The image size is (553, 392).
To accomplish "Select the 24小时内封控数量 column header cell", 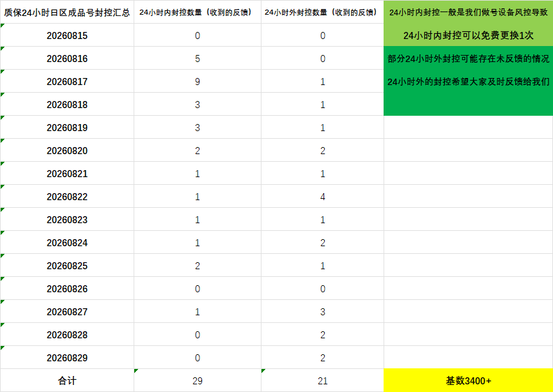I will point(198,12).
